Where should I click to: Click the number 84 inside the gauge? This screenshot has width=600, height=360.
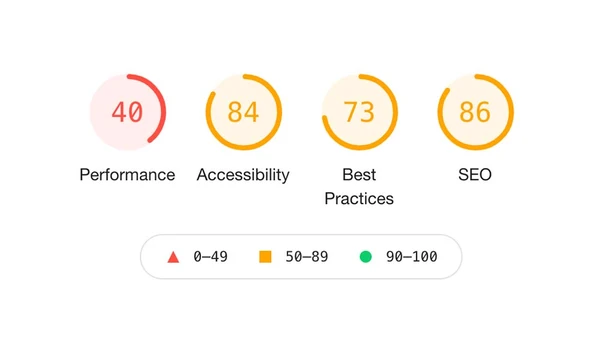[x=243, y=112]
